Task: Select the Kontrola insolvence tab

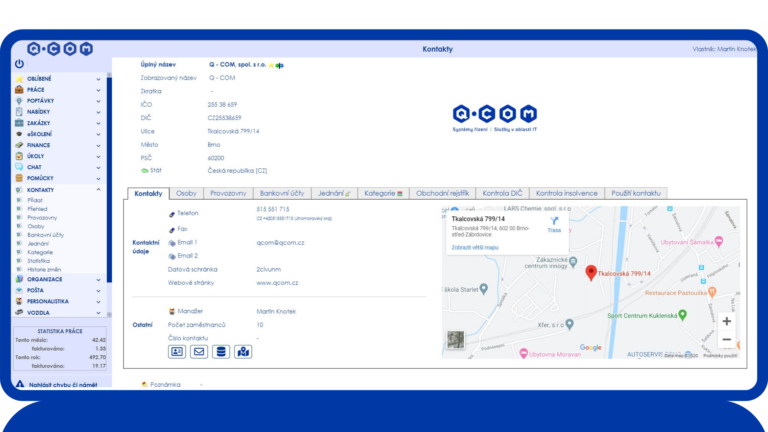Action: (x=567, y=193)
